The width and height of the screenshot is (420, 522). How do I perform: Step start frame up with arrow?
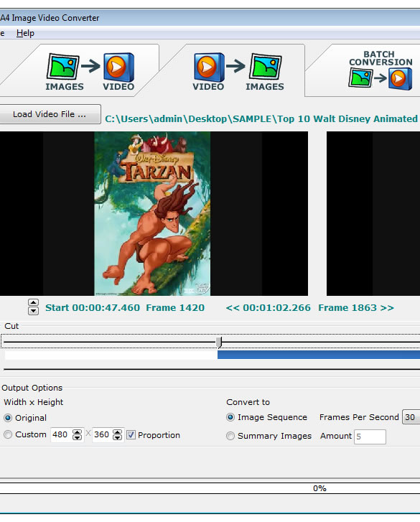[x=33, y=302]
